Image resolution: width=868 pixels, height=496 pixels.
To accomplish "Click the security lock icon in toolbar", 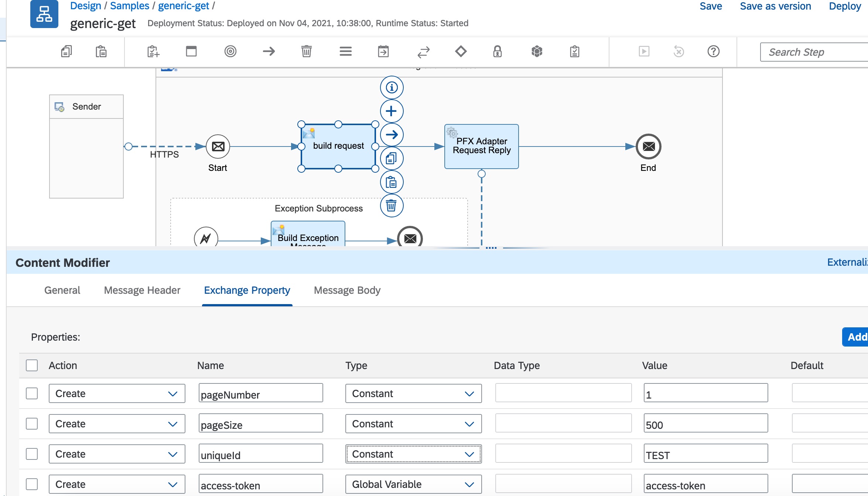I will pos(497,51).
